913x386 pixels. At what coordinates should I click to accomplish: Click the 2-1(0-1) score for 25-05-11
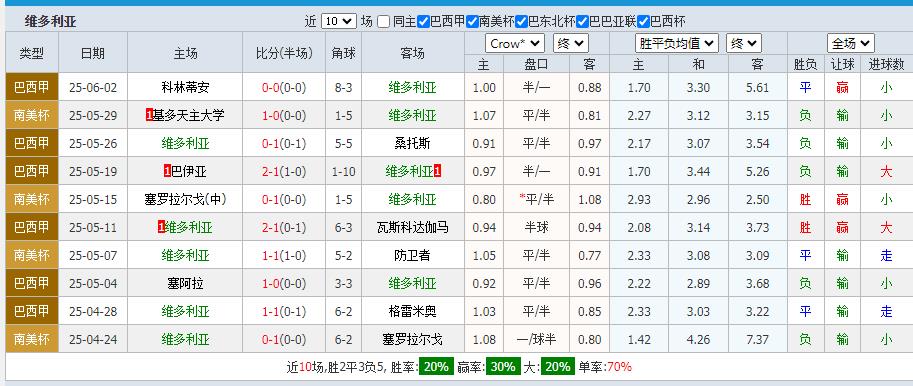pyautogui.click(x=284, y=228)
